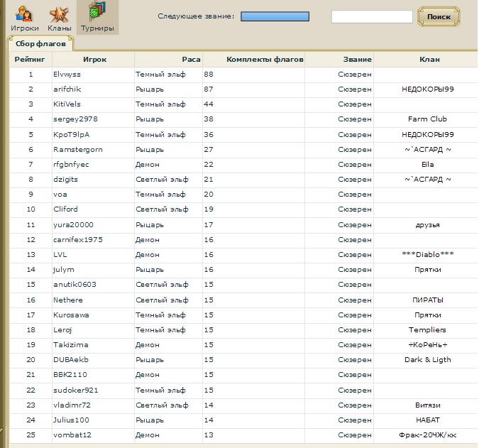Screen dimensions: 479x448
Task: Sort by Комплекты флагов column header
Action: coord(265,60)
